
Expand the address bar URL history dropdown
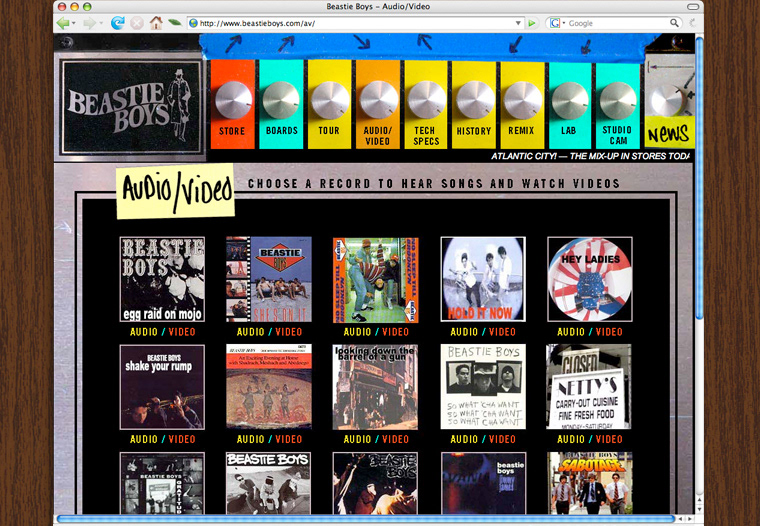point(518,23)
